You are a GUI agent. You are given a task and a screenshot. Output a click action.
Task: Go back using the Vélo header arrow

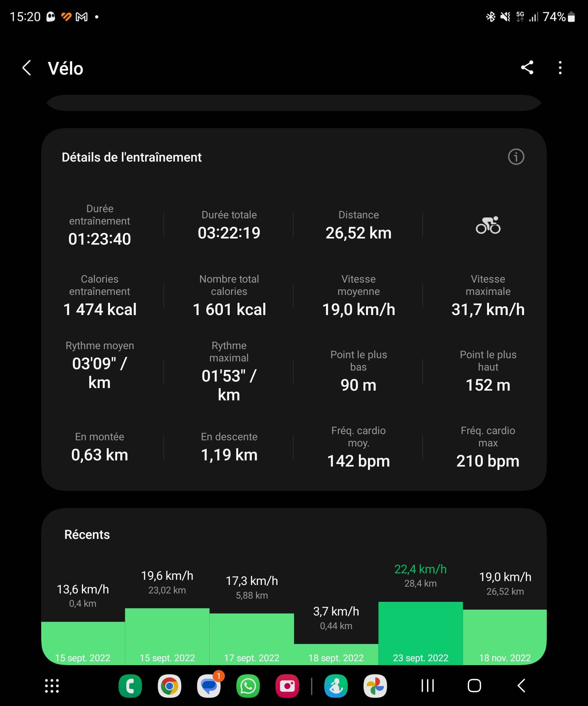[x=27, y=68]
